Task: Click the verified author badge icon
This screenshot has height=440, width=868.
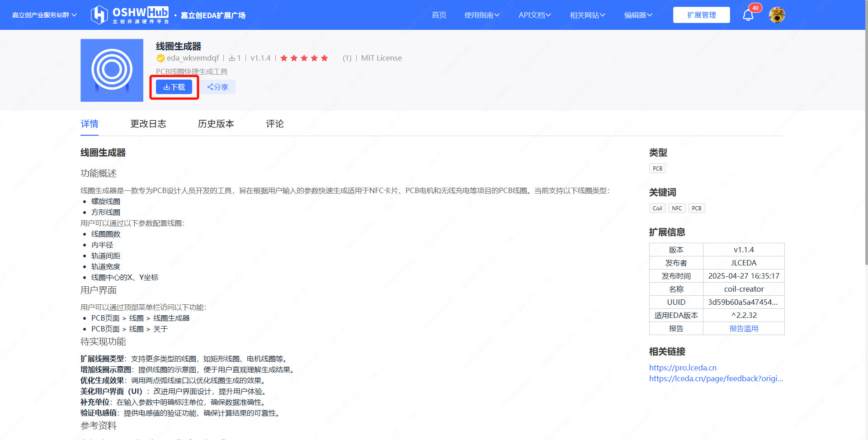Action: tap(160, 58)
